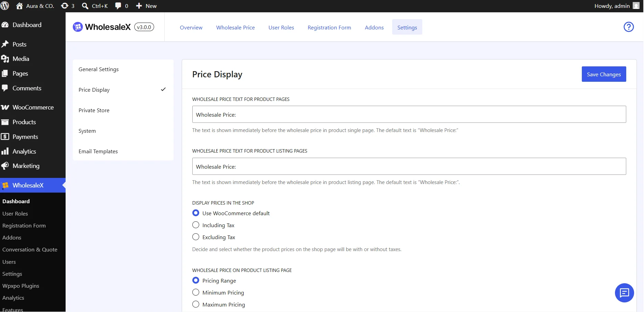The width and height of the screenshot is (644, 312).
Task: Open sidebar Addons submenu link
Action: [12, 237]
